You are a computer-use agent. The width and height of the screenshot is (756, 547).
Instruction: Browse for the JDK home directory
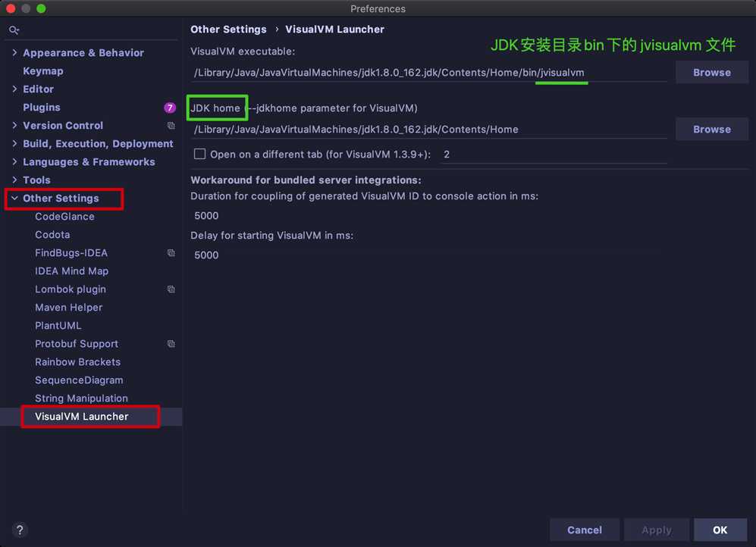[x=712, y=129]
